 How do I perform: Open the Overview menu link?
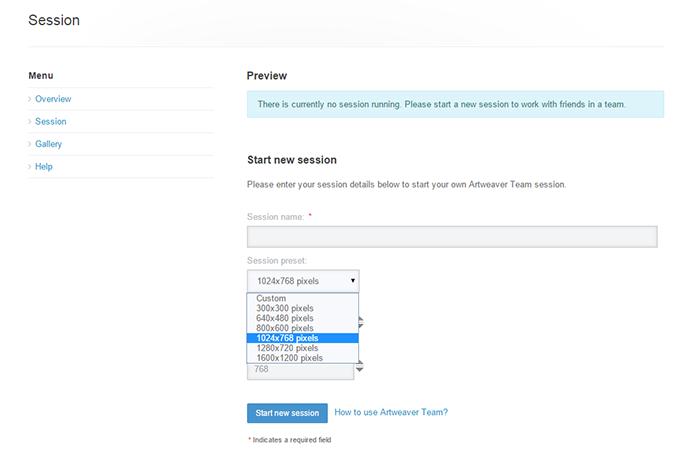[52, 99]
